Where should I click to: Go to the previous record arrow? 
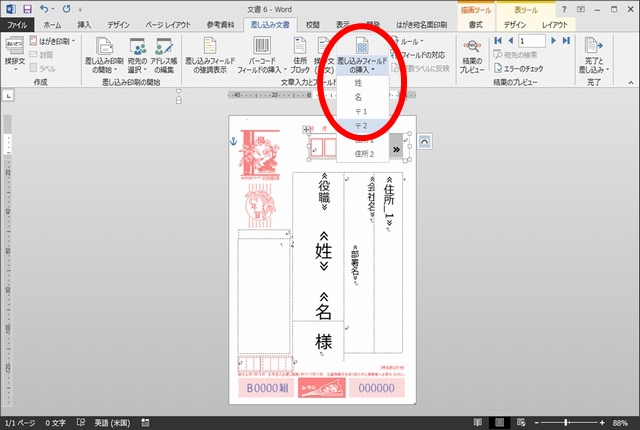click(510, 41)
